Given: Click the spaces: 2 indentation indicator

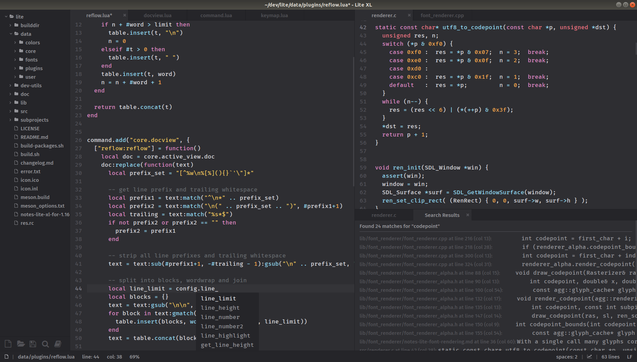Looking at the screenshot, I should (566, 357).
